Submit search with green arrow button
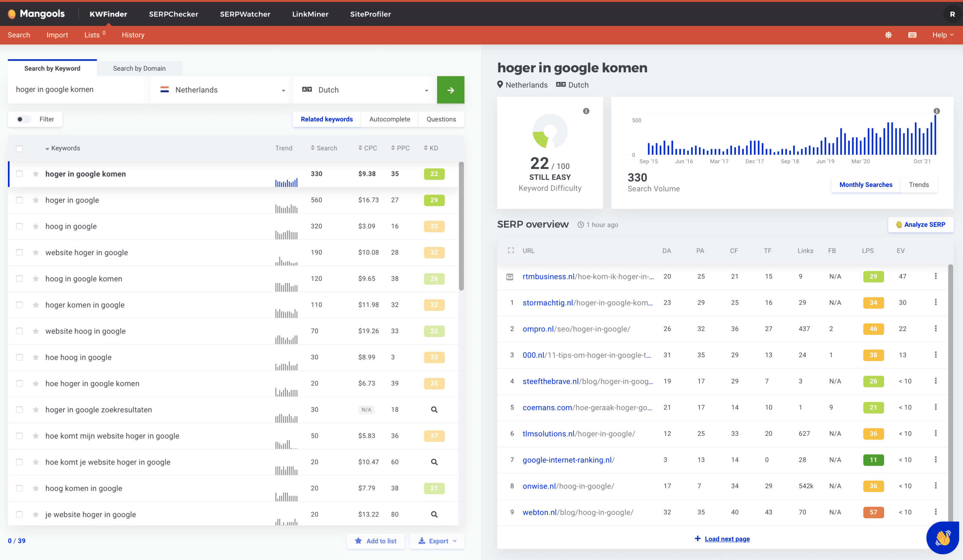 [x=451, y=90]
